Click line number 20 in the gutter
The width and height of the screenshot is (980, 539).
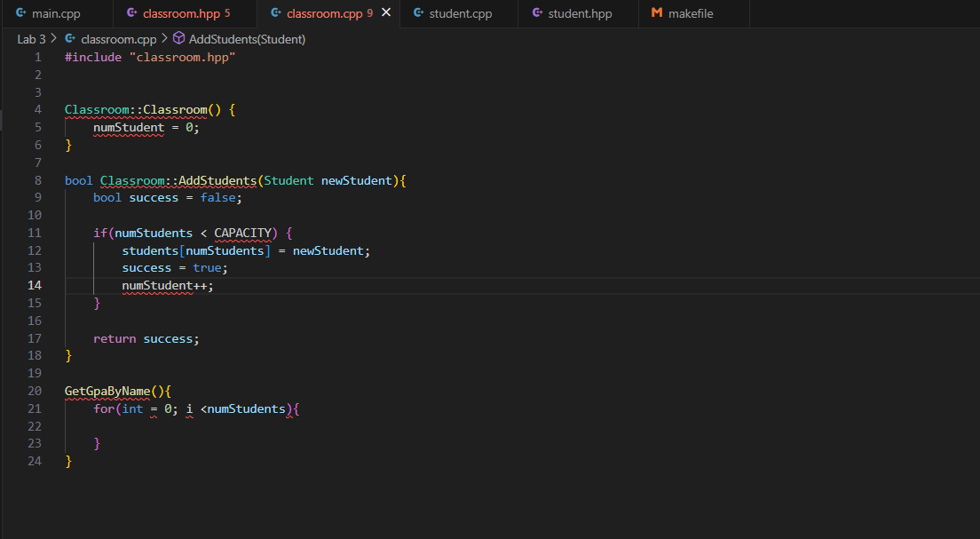pyautogui.click(x=35, y=391)
